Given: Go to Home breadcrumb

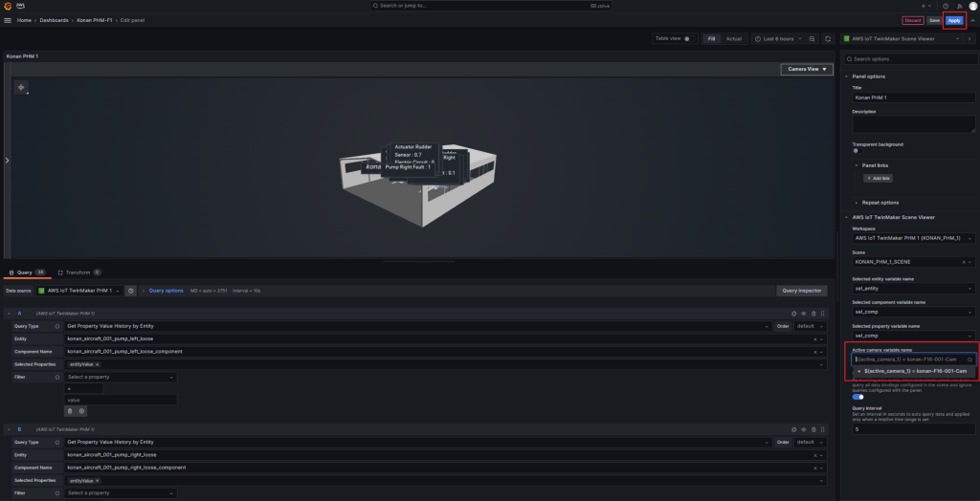Looking at the screenshot, I should click(x=24, y=21).
